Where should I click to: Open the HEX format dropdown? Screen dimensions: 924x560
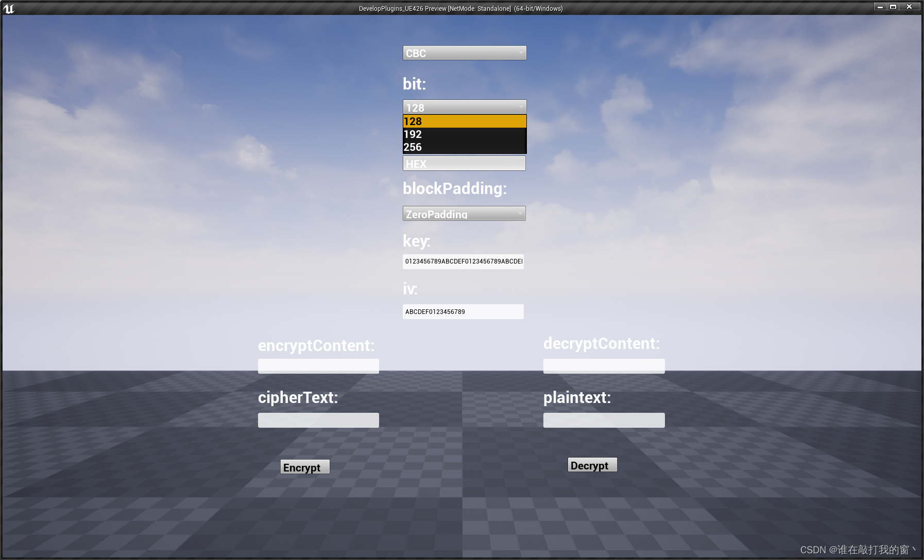[x=464, y=163]
